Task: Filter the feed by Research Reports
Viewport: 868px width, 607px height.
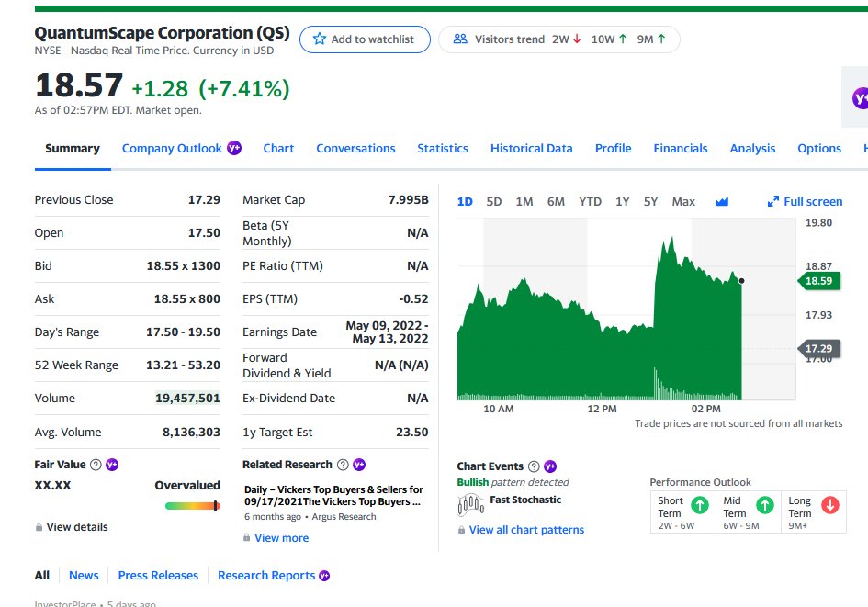Action: pyautogui.click(x=266, y=576)
